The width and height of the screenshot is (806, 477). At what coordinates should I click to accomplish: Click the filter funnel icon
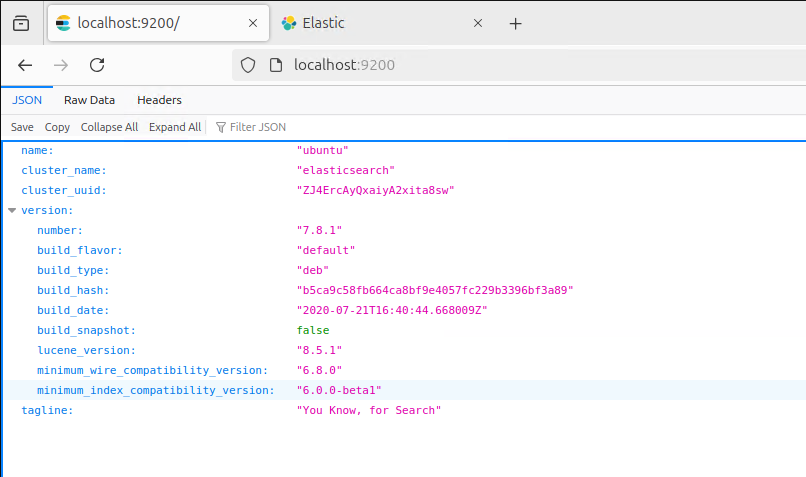221,127
